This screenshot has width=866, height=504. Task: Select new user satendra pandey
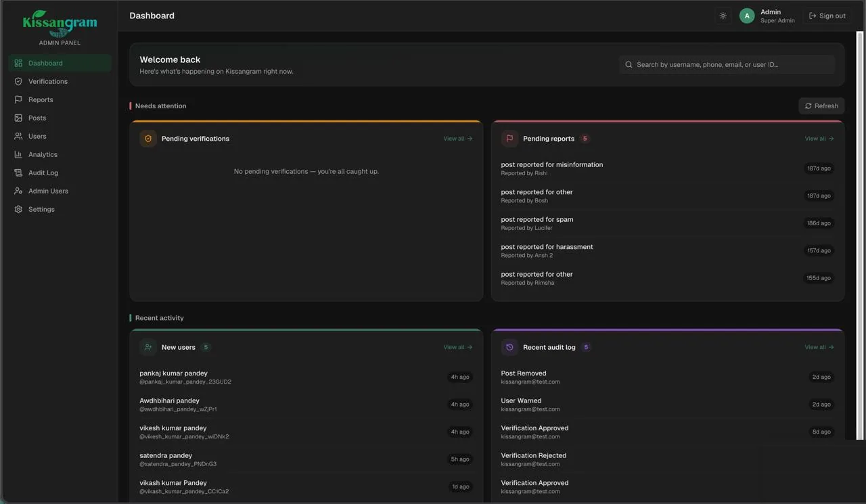[x=306, y=459]
